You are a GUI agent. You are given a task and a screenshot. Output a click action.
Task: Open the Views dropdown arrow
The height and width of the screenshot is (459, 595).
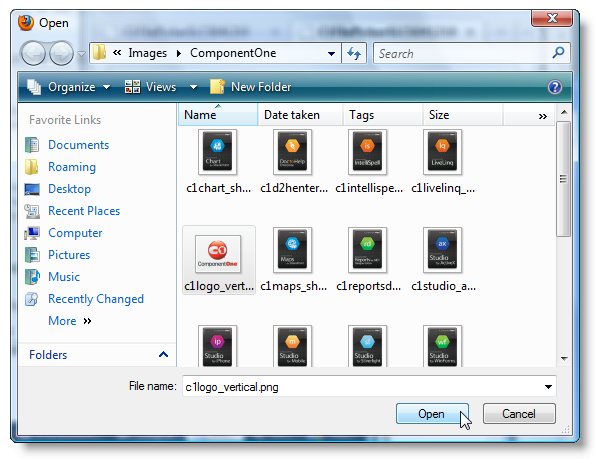pyautogui.click(x=193, y=87)
